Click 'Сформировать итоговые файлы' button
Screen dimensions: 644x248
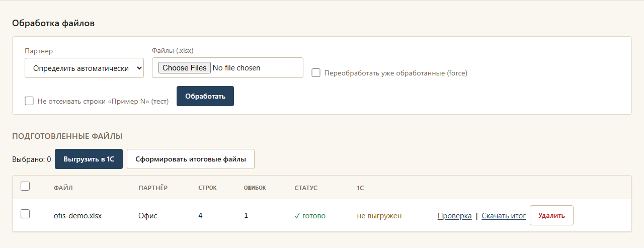pos(191,159)
